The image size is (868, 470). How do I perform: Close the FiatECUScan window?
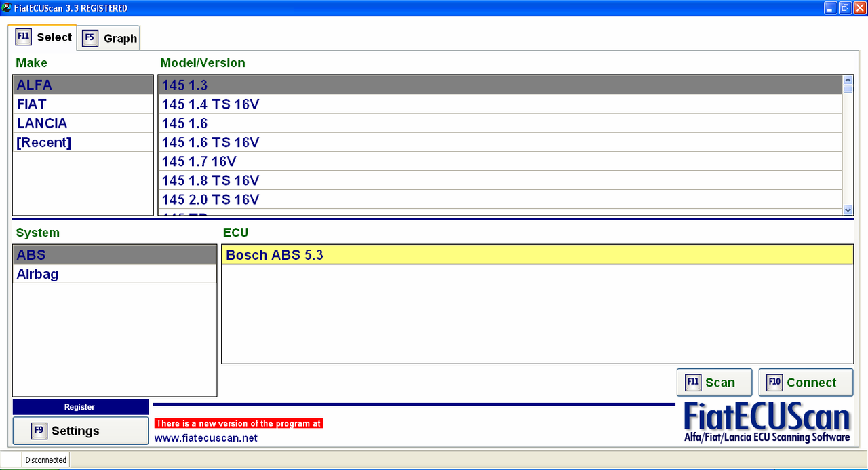859,8
